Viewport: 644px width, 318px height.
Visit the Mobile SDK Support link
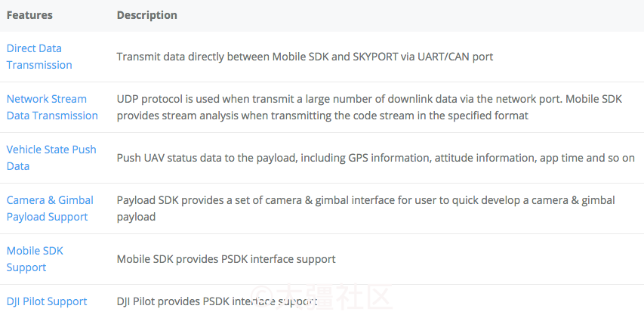[35, 259]
